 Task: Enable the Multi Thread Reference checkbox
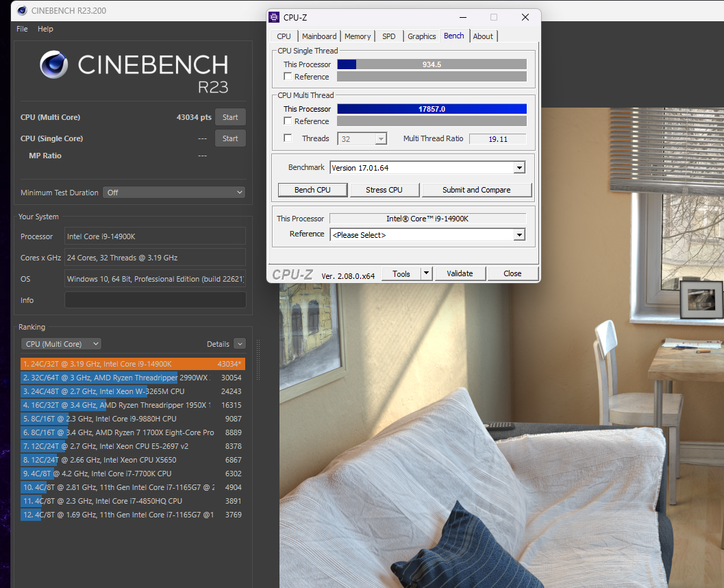click(x=288, y=121)
